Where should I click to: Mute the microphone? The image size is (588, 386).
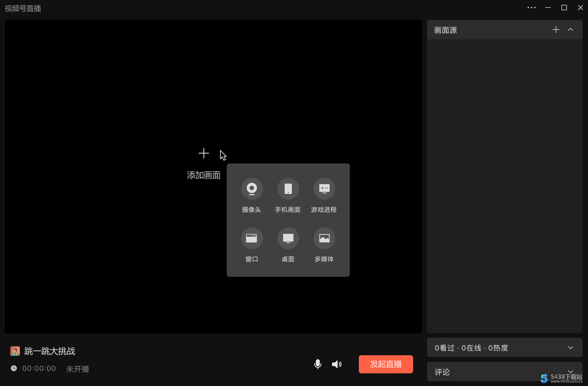318,364
